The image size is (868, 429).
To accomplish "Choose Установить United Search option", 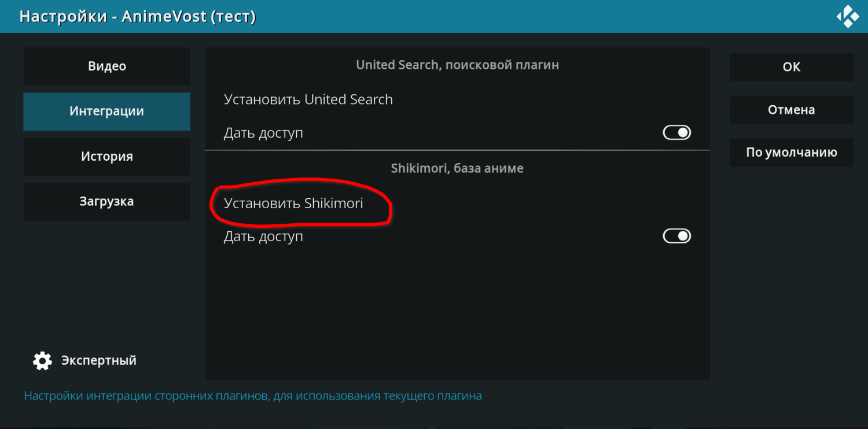I will pyautogui.click(x=458, y=99).
